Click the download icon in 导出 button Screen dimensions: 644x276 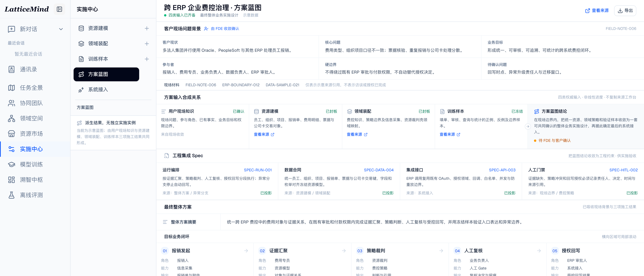pos(620,11)
